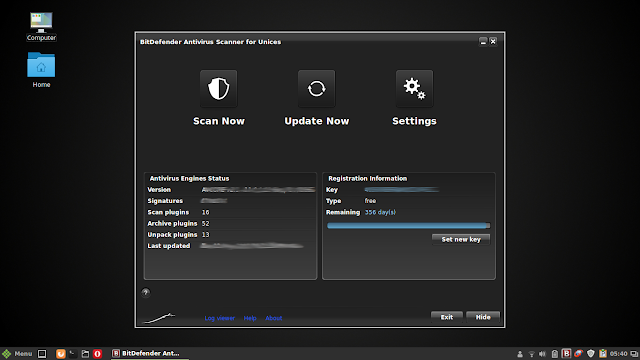Screen dimensions: 640x360
Task: Click the show desktop icon on taskbar
Action: tap(42, 353)
